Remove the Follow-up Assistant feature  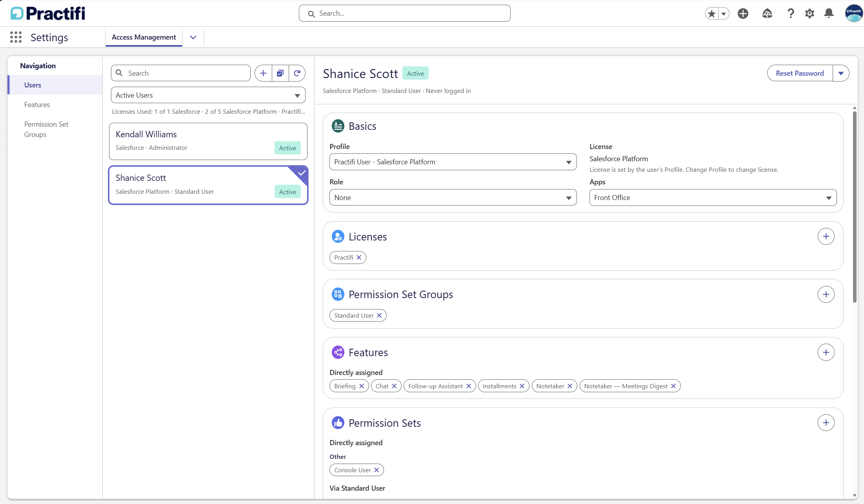point(469,386)
